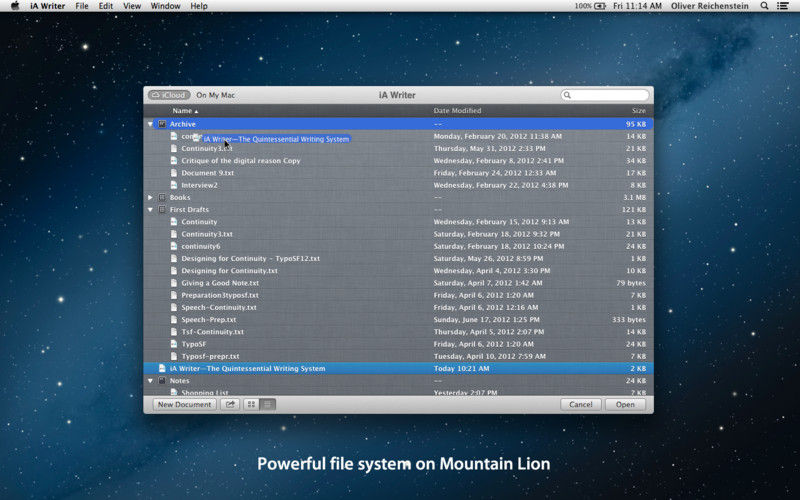Switch to On My Mac storage
Viewport: 800px width, 500px height.
215,95
